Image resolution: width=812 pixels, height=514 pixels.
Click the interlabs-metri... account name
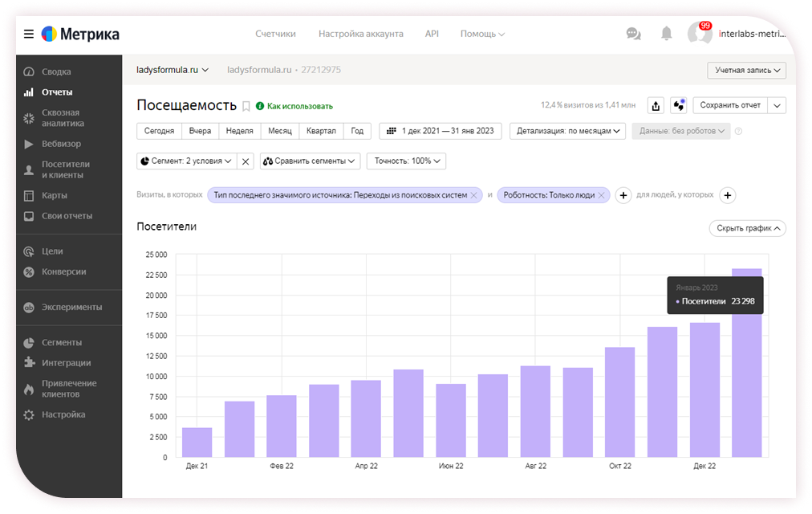tap(752, 34)
